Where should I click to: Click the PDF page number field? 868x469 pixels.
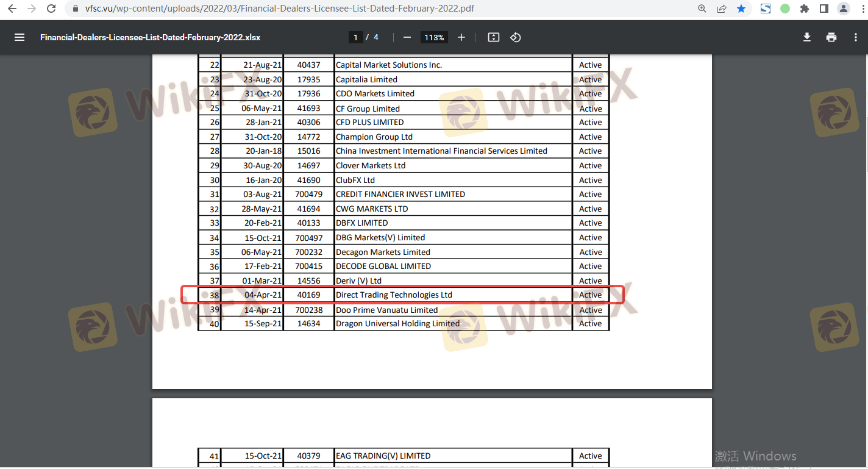(355, 37)
